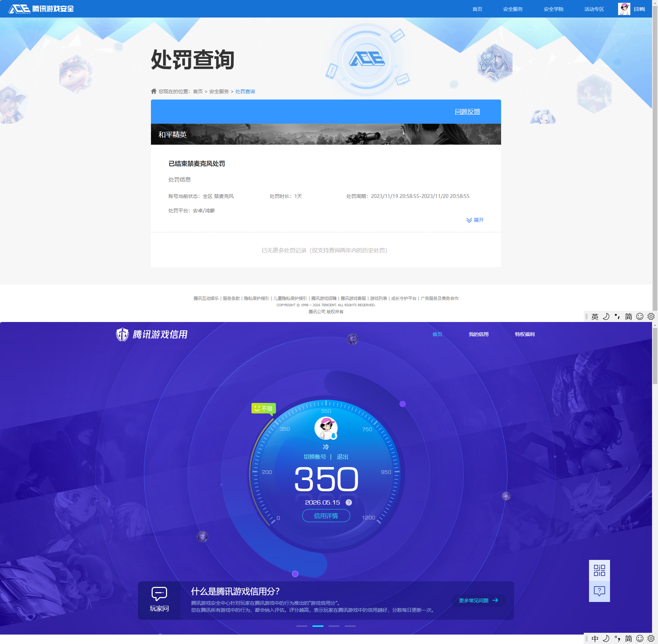Switch upper IME bar 英 language mode
Screen dimensions: 658x644
coord(595,317)
